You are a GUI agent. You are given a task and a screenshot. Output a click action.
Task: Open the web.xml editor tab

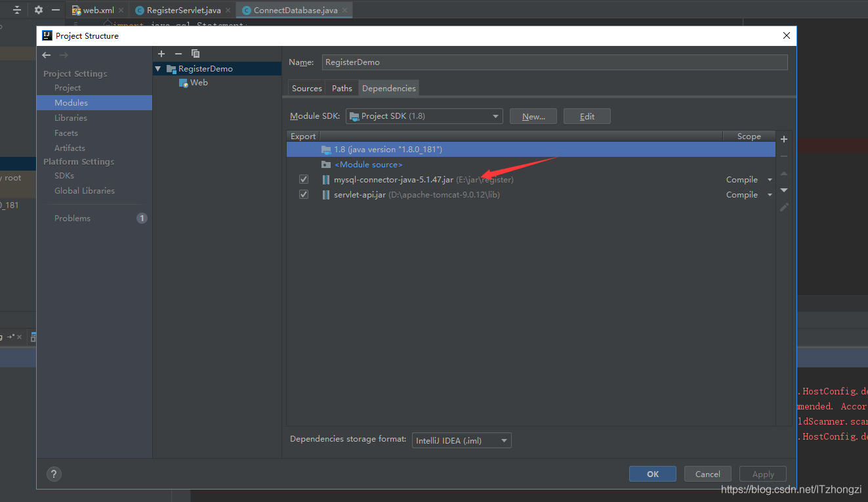98,10
